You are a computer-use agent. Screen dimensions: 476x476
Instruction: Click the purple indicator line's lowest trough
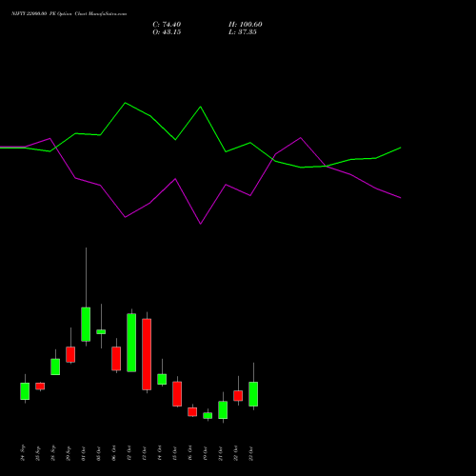click(x=200, y=224)
